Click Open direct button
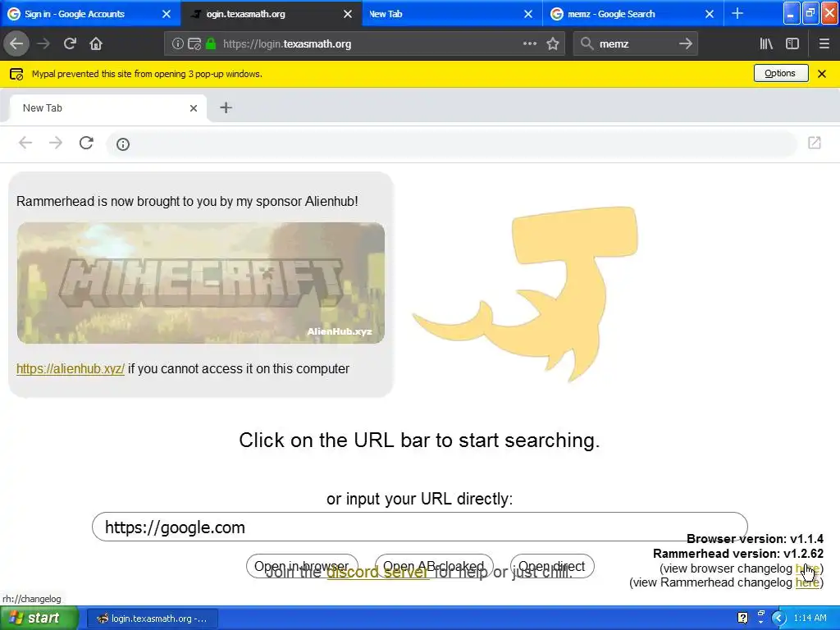Screen dimensions: 840x630 [552, 566]
